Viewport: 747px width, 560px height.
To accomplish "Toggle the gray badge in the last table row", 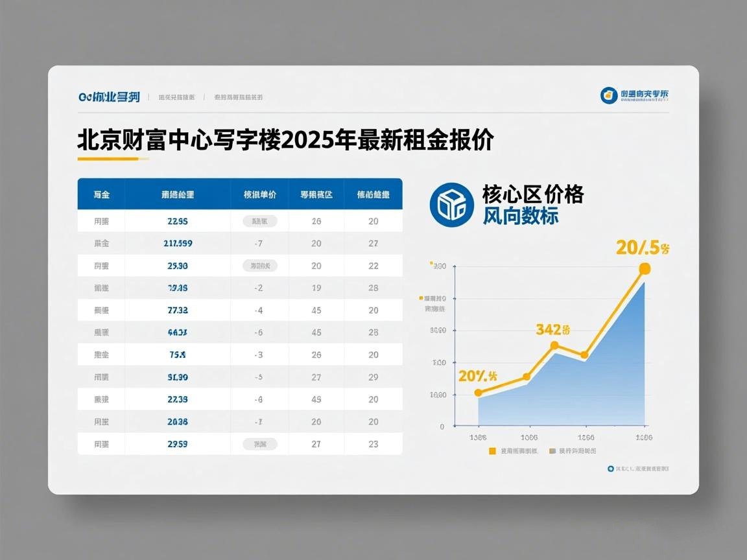I will tap(259, 443).
